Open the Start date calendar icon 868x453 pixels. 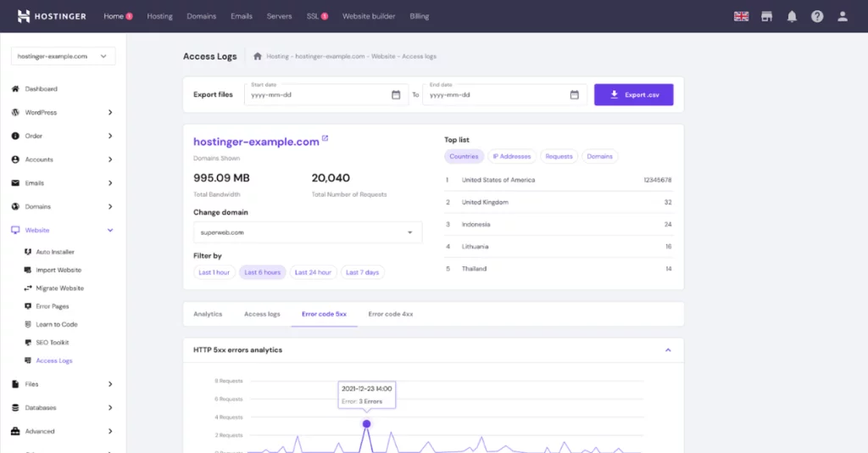(x=396, y=95)
